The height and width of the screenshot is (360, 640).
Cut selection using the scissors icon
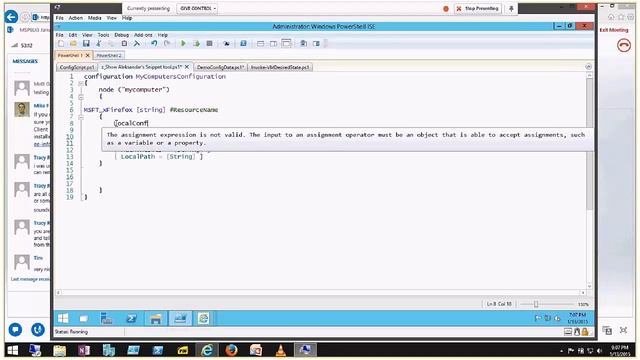click(x=99, y=44)
